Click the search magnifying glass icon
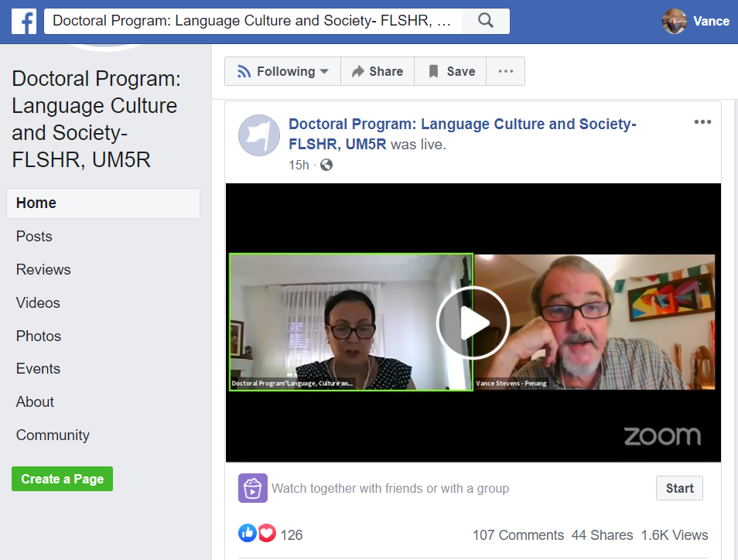The image size is (738, 560). pyautogui.click(x=485, y=21)
